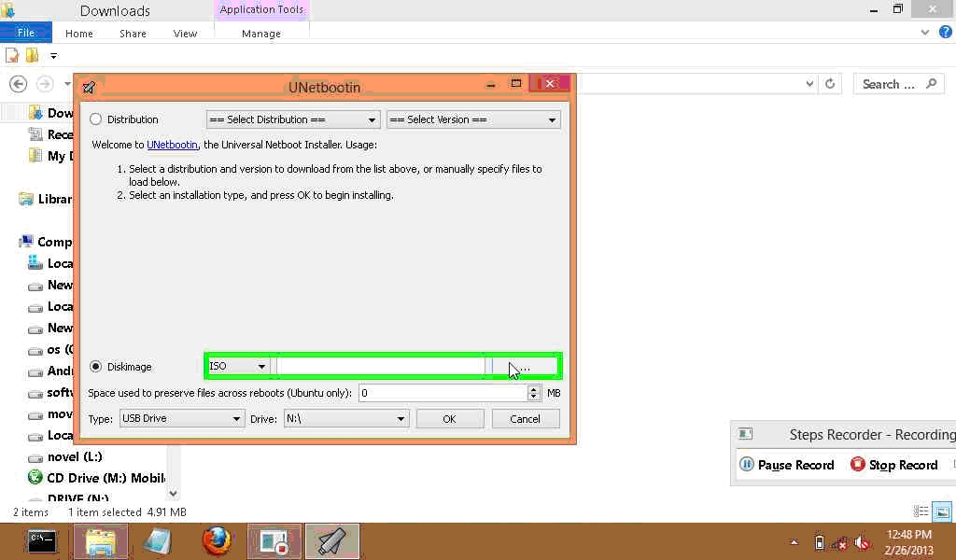Click the Explorer Search box
956x560 pixels.
point(899,84)
